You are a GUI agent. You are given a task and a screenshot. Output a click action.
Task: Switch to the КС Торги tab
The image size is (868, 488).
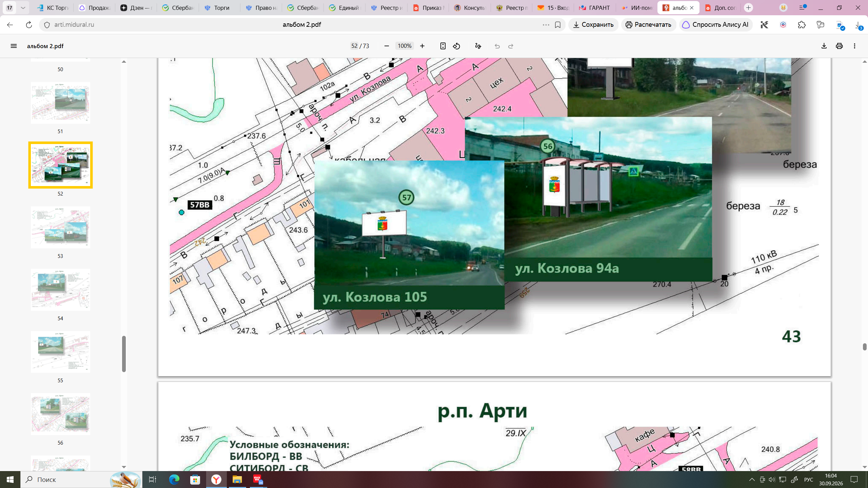pyautogui.click(x=53, y=8)
